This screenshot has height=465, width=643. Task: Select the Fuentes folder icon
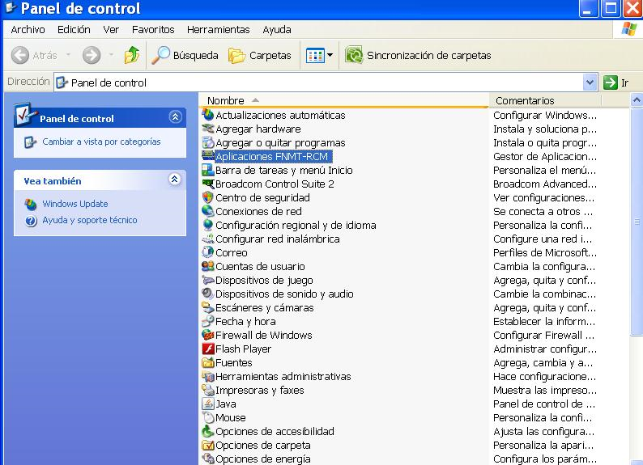(208, 362)
